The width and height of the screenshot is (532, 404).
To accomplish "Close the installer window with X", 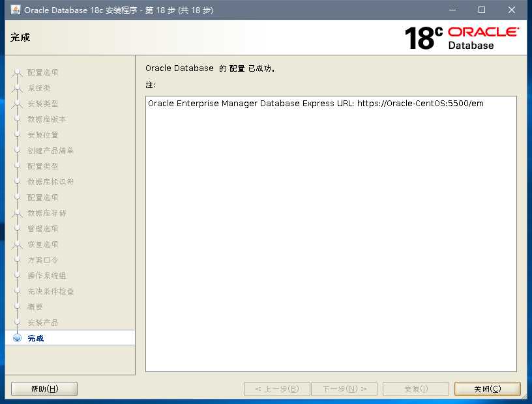I will tap(512, 10).
